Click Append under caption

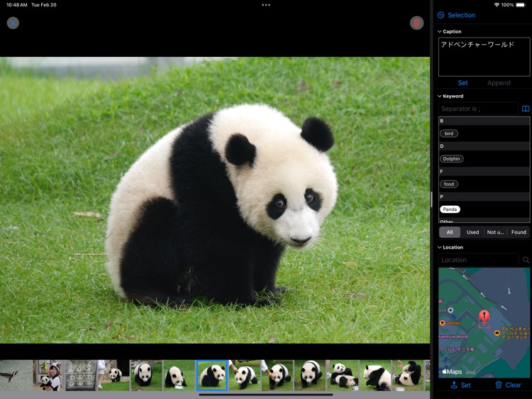(499, 83)
